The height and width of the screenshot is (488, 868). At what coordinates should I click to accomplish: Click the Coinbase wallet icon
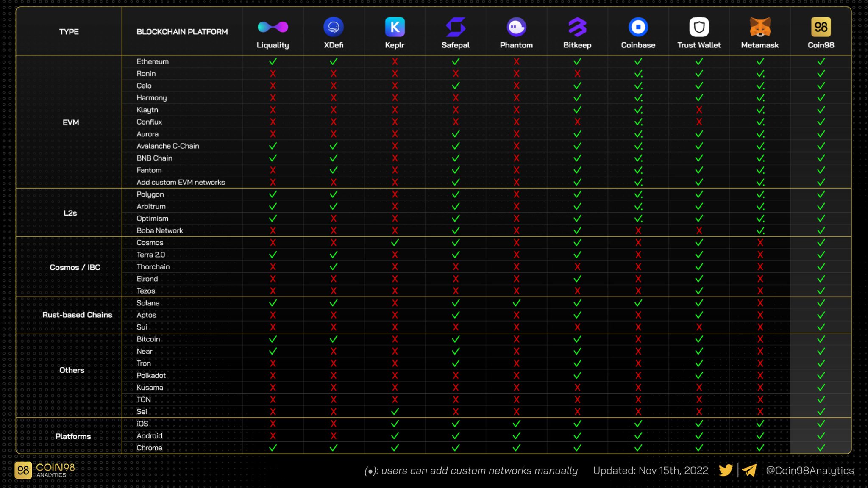638,28
